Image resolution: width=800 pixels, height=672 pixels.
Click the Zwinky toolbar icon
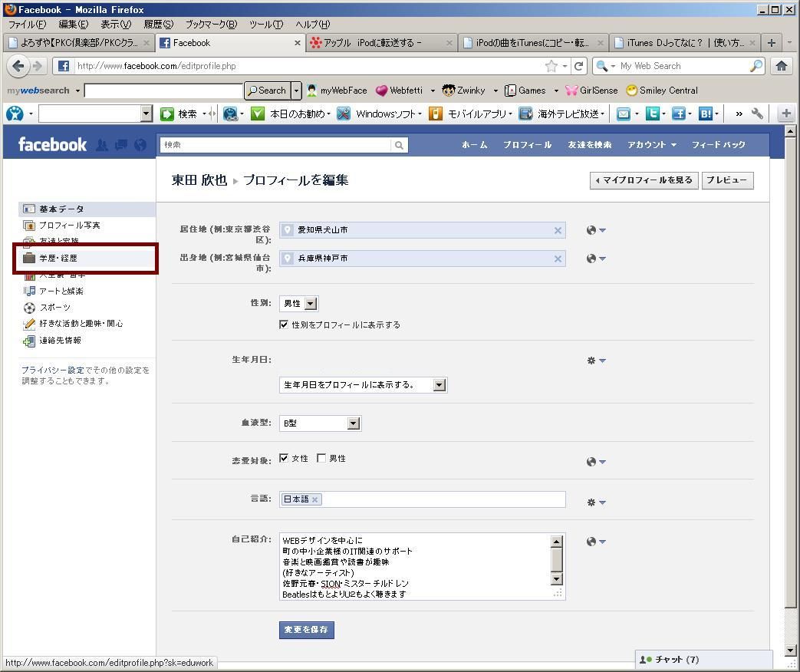click(449, 91)
